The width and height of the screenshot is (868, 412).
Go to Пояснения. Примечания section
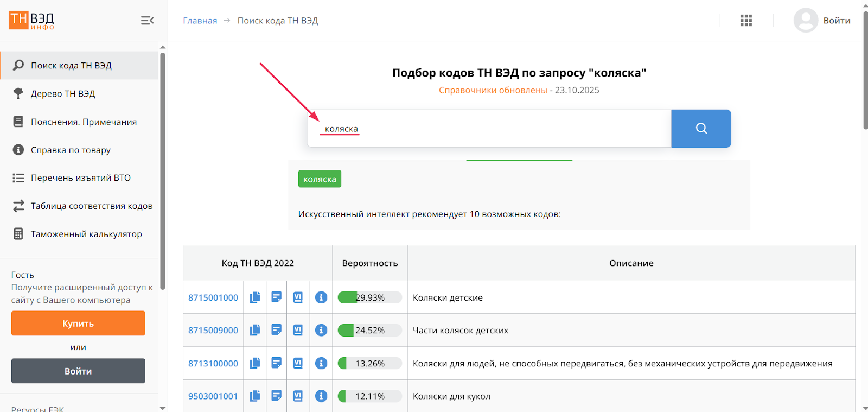(x=84, y=122)
